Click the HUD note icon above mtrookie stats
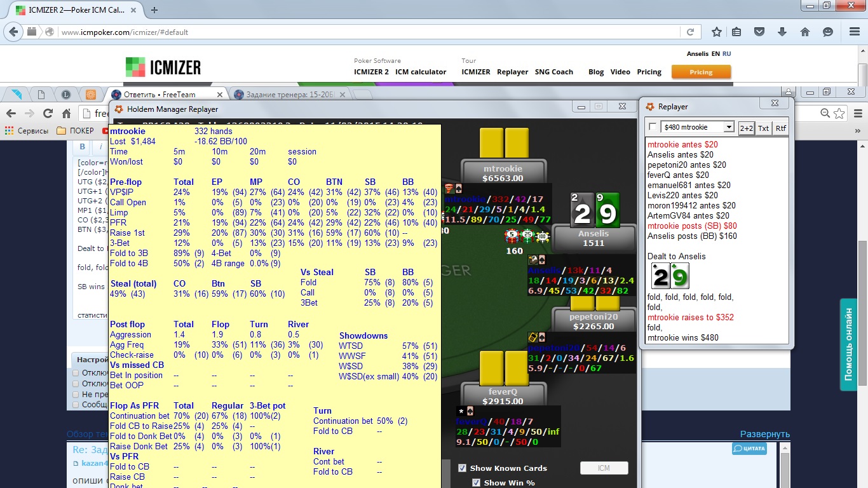This screenshot has width=868, height=488. click(449, 189)
